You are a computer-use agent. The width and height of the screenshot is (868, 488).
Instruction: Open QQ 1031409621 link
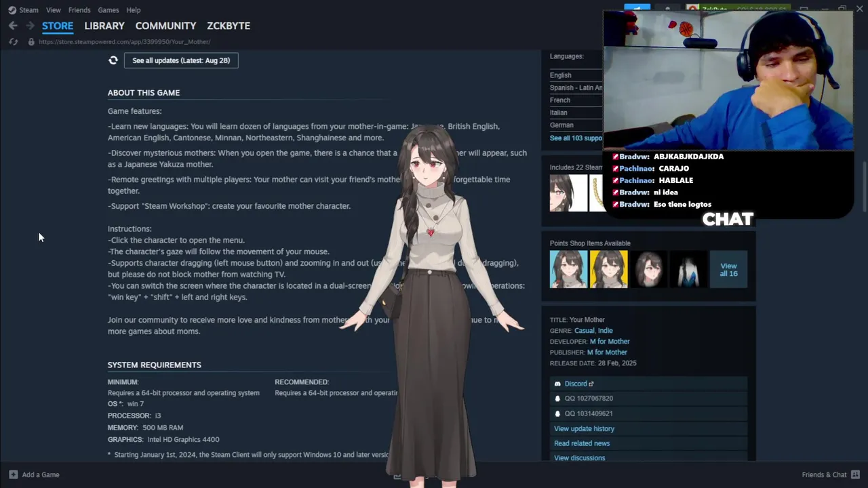click(x=648, y=413)
